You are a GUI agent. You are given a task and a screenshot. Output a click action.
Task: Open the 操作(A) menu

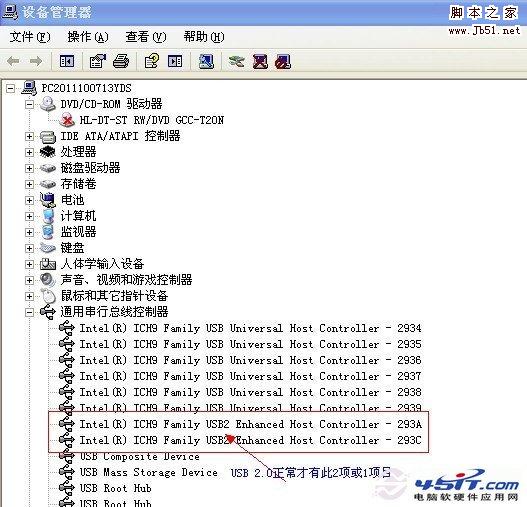[88, 37]
